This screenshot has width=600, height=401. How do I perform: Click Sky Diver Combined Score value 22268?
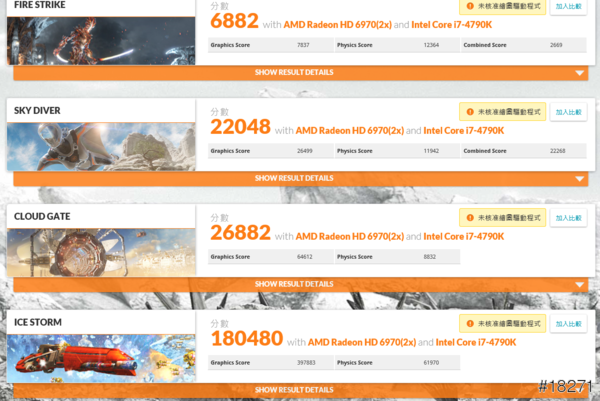[x=558, y=151]
